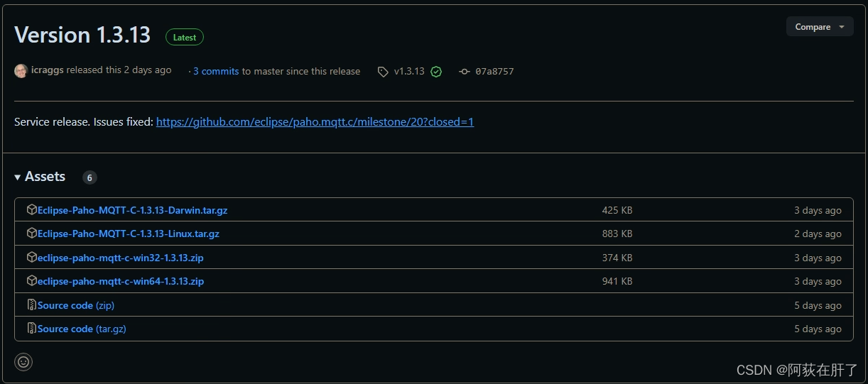Click the commit icon beside 07a8757
The image size is (868, 384).
pyautogui.click(x=465, y=72)
